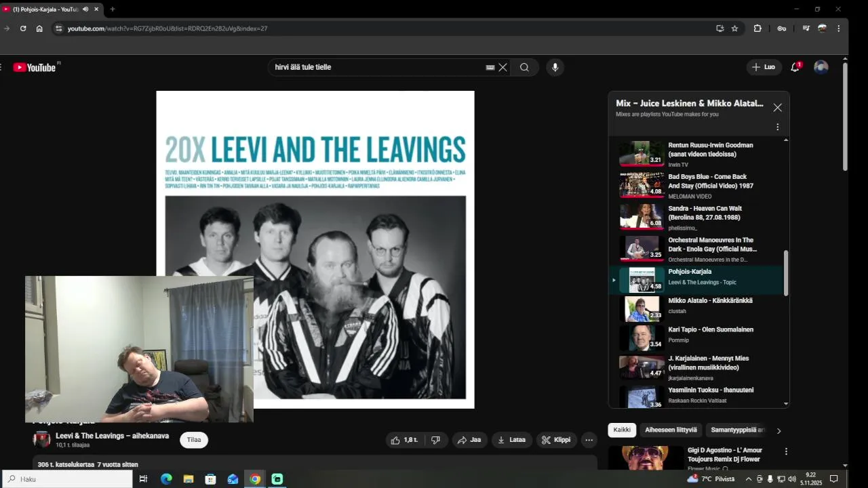Close the Mix playlist panel
Image resolution: width=868 pixels, height=488 pixels.
777,108
